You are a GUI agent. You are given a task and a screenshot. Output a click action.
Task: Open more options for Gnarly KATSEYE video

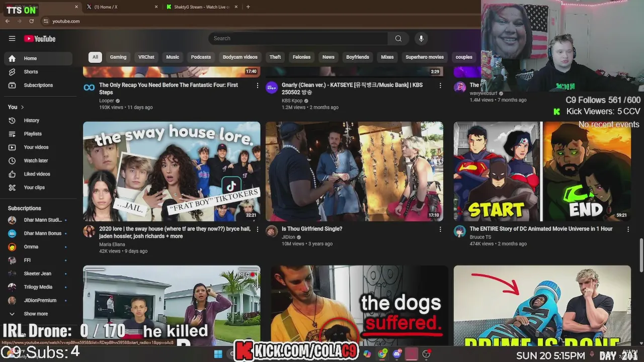coord(440,85)
